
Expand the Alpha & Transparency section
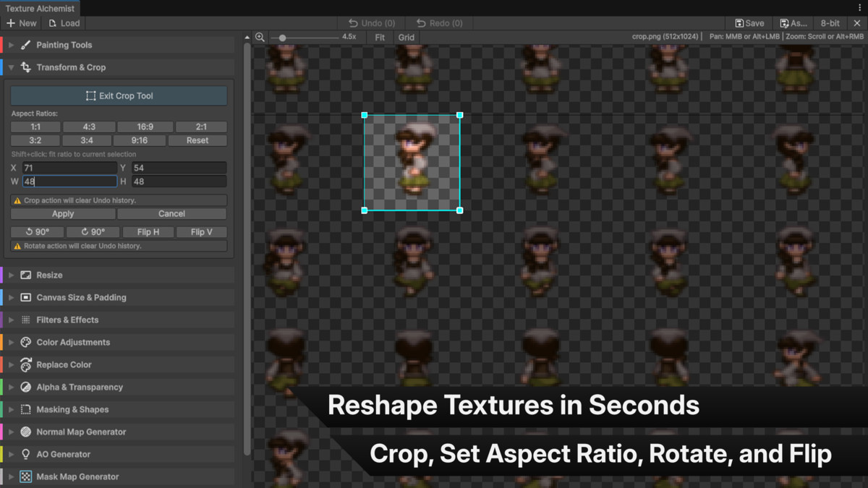tap(11, 388)
